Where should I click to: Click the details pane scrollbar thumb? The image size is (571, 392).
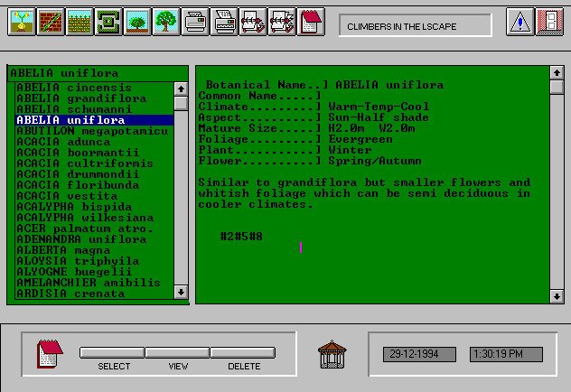tap(557, 87)
